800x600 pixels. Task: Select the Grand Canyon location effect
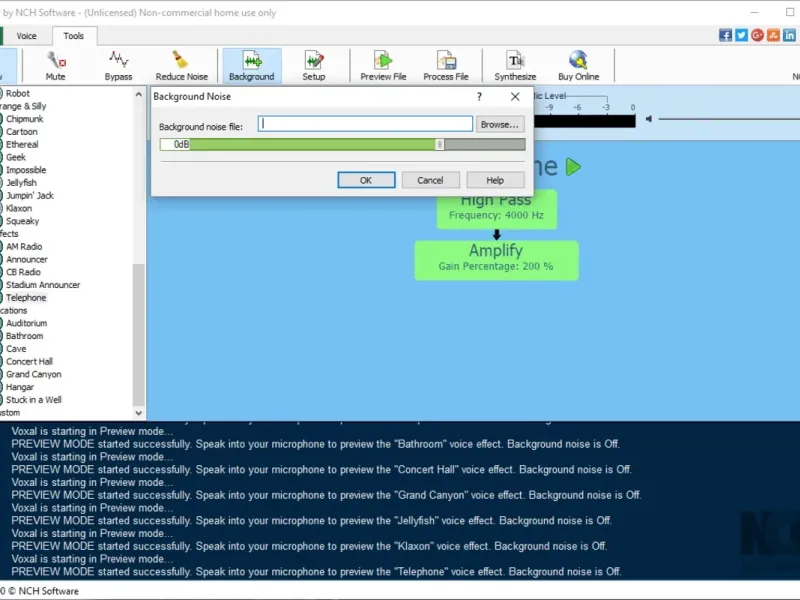(x=34, y=374)
